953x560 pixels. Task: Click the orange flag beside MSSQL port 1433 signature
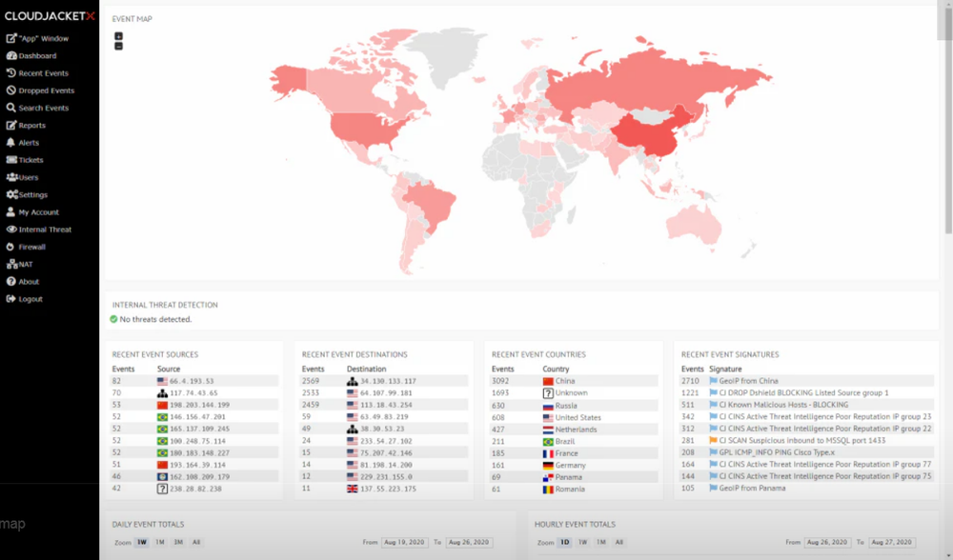713,440
